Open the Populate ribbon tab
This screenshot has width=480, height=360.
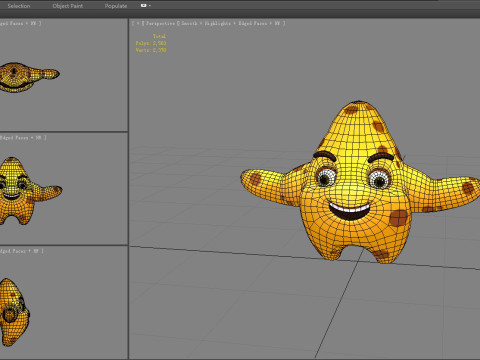click(x=116, y=6)
